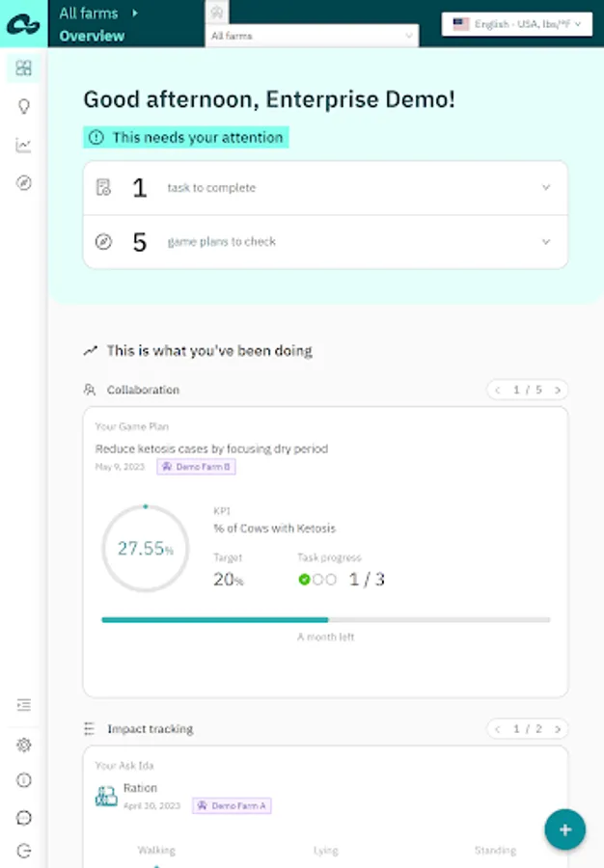The height and width of the screenshot is (868, 604).
Task: Click the settings gear icon in sidebar
Action: (x=24, y=745)
